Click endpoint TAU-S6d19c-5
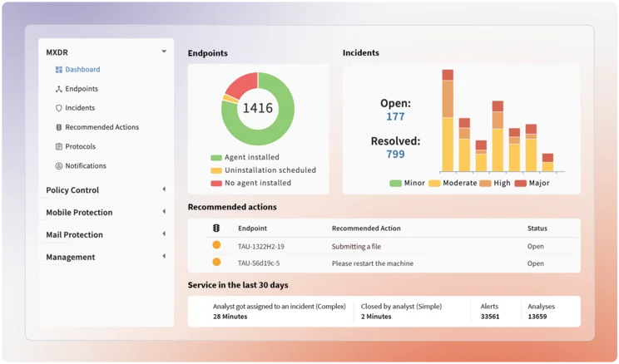This screenshot has height=364, width=619. point(259,263)
